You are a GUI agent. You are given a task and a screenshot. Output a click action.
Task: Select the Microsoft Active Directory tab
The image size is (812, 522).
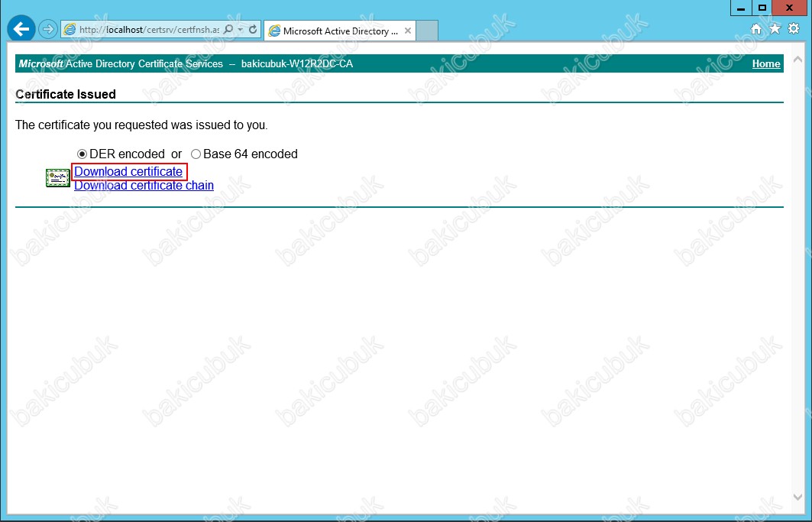pyautogui.click(x=340, y=31)
